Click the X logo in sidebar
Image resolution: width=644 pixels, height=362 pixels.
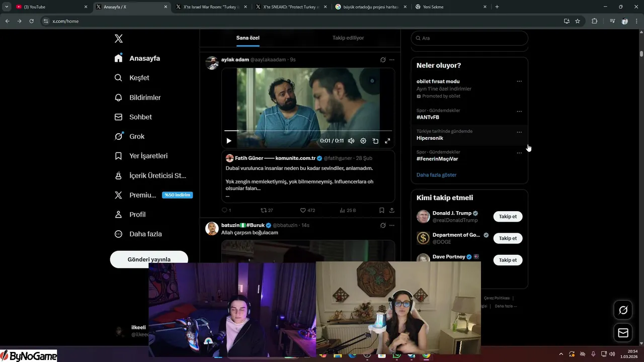119,39
